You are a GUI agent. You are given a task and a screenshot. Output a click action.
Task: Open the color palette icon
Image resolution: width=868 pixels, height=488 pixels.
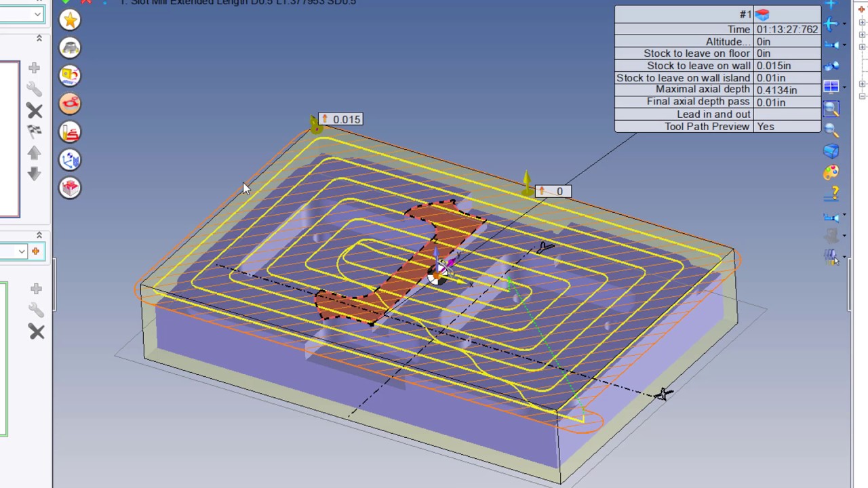pos(831,172)
